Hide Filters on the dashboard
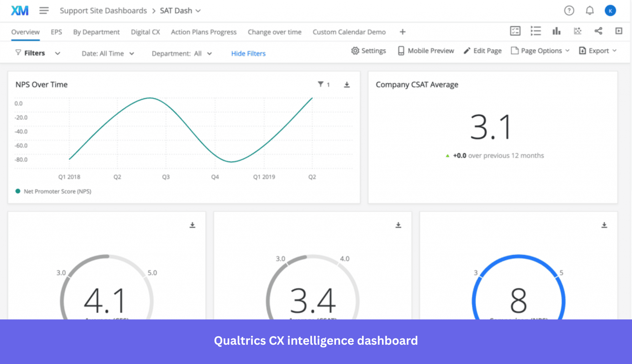 coord(248,53)
